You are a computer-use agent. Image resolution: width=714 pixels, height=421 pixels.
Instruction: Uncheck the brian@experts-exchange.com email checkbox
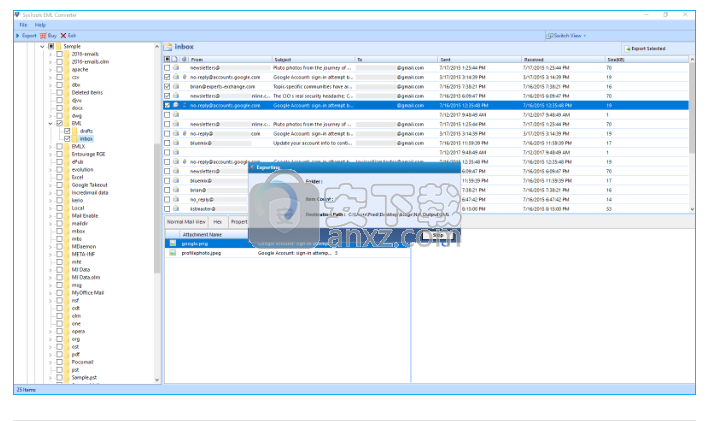point(167,86)
